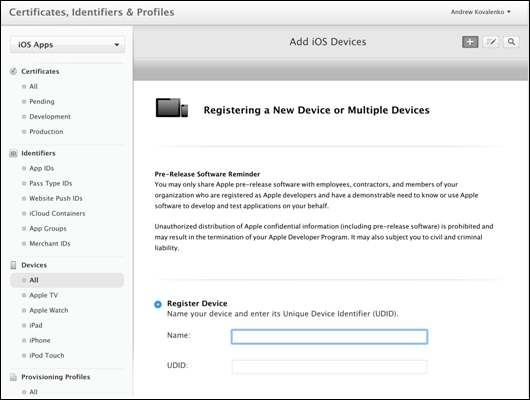
Task: Open iCloud Containers
Action: pyautogui.click(x=57, y=213)
